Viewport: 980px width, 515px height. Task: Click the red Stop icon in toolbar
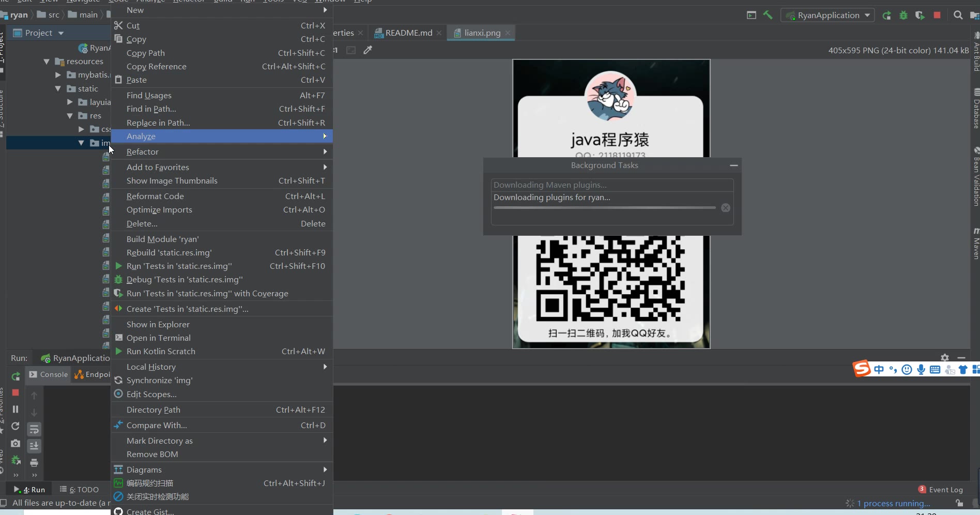point(937,15)
